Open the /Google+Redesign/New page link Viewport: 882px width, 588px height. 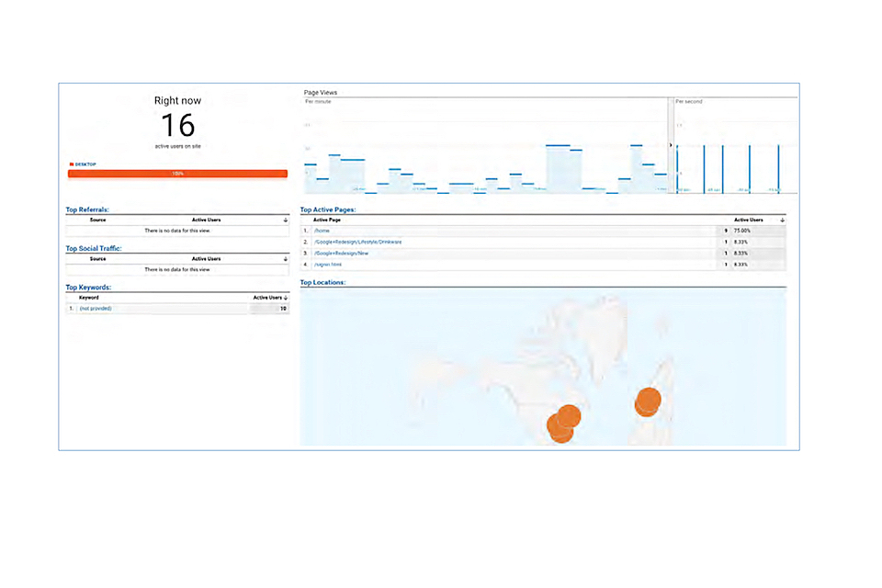pos(341,253)
